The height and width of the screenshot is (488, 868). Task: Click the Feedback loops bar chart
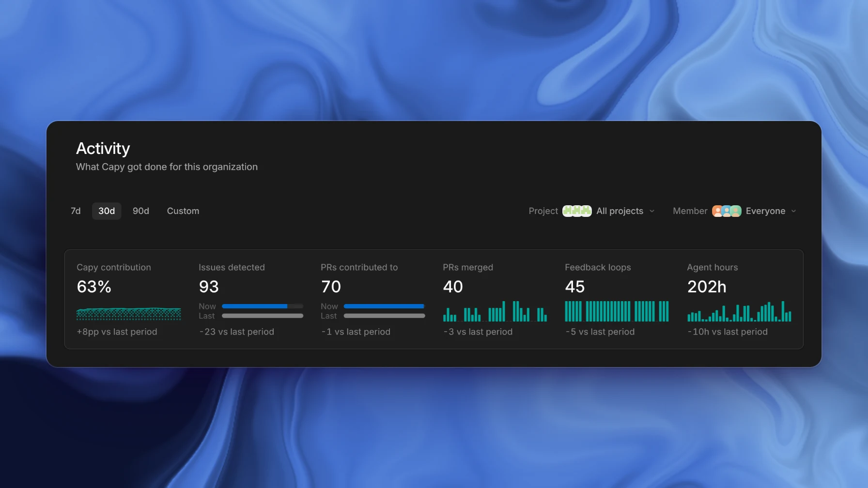[x=617, y=311]
